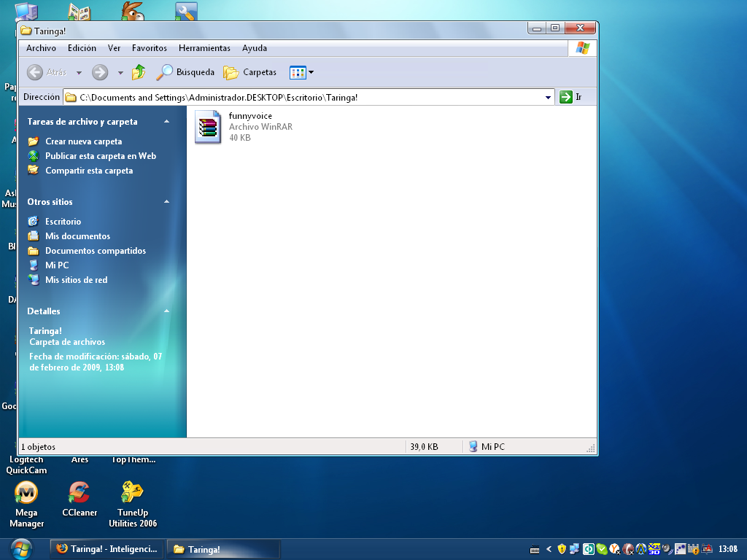Open the Favoritos menu

[150, 48]
